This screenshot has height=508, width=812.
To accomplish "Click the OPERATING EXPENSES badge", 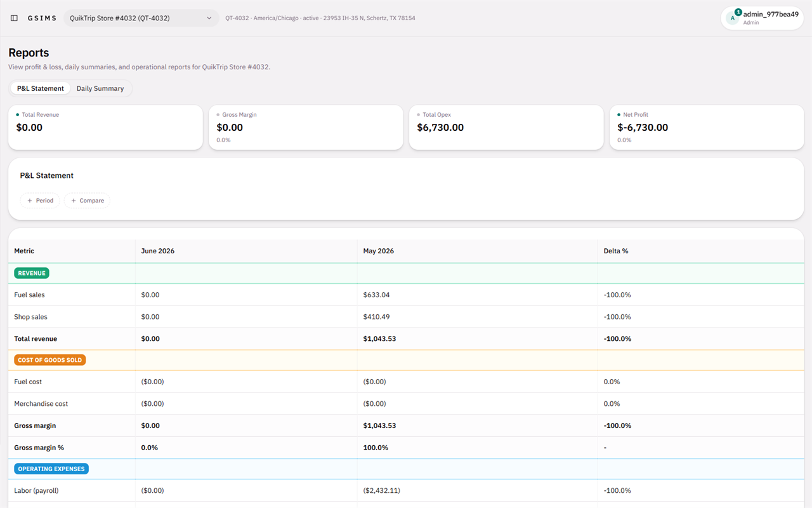I will point(51,469).
